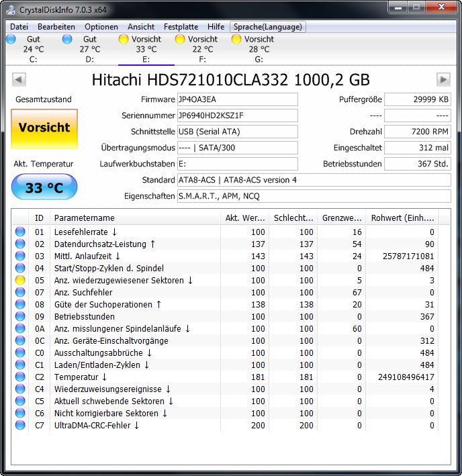Click the Standard field ATA8-ACS version 4
The image size is (462, 476).
(314, 180)
